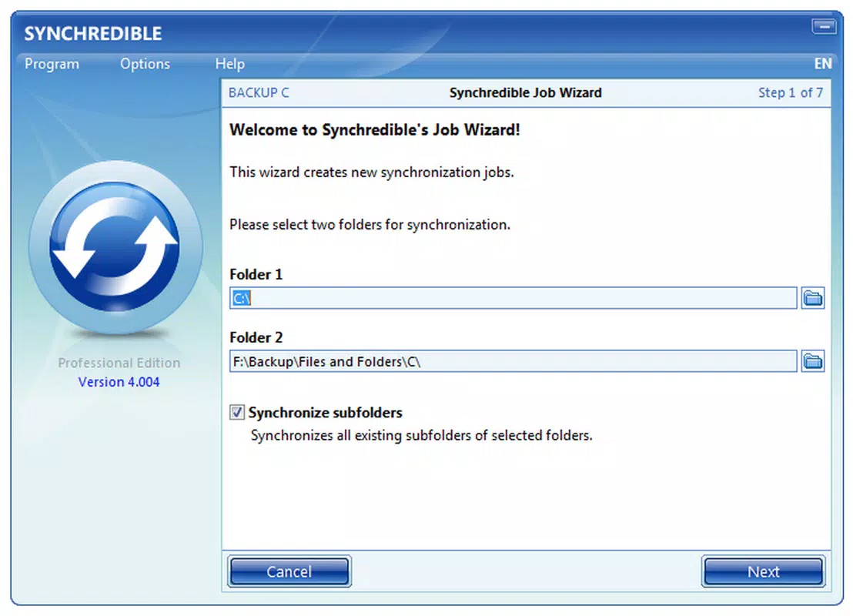The height and width of the screenshot is (616, 853).
Task: Toggle the Synchronize subfolders checkbox
Action: click(237, 413)
